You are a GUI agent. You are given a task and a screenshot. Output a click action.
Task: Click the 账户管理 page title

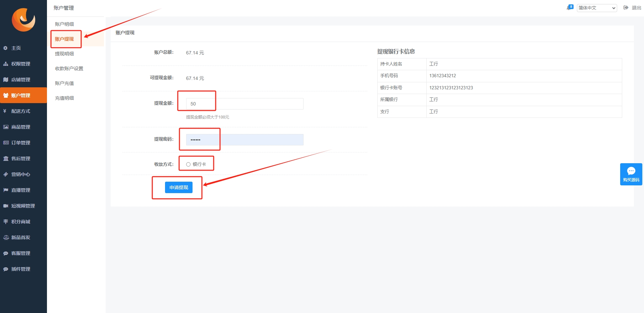[64, 8]
